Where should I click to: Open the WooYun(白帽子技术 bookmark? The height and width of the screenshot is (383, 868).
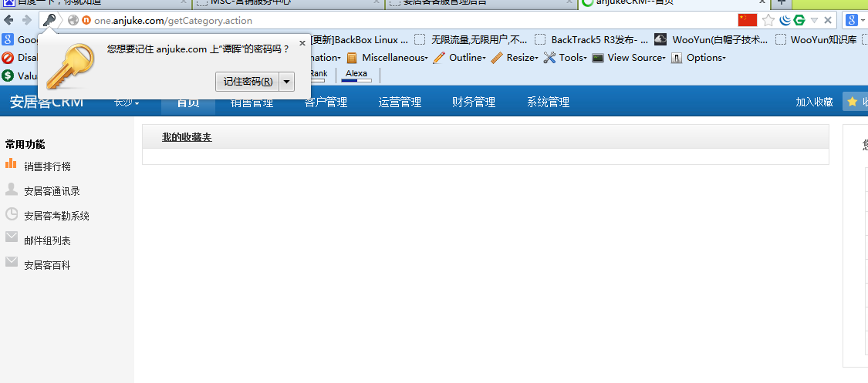coord(711,40)
